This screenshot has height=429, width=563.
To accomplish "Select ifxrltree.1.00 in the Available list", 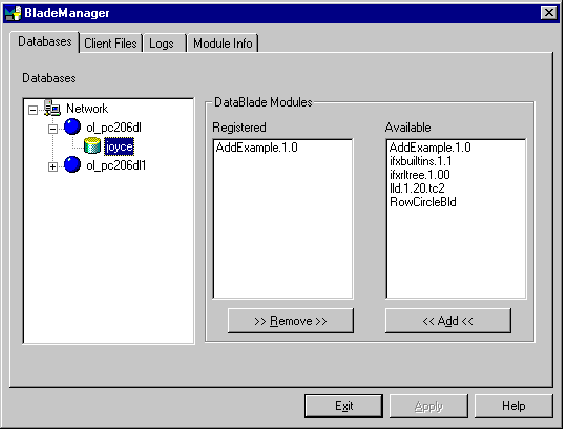I will [x=420, y=175].
